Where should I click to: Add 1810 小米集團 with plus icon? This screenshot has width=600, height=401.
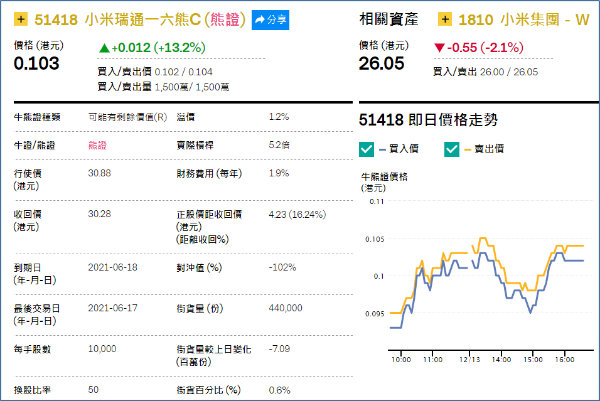tap(445, 19)
